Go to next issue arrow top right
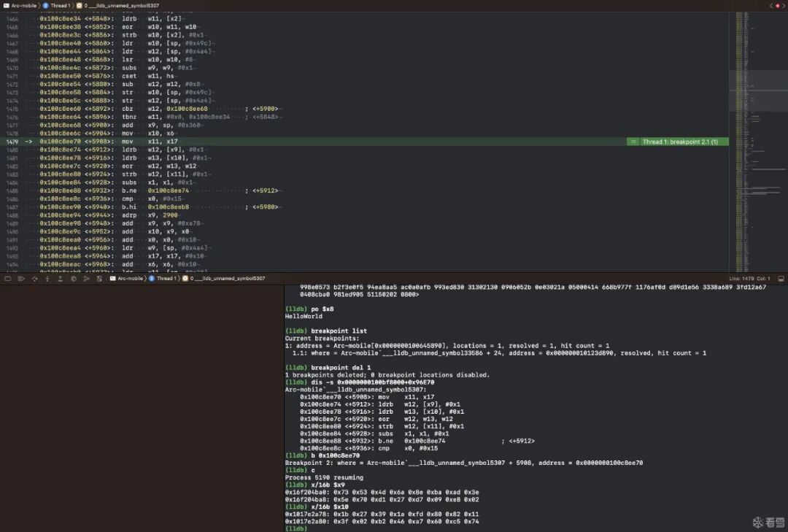Viewport: 788px width, 532px height. click(x=783, y=6)
